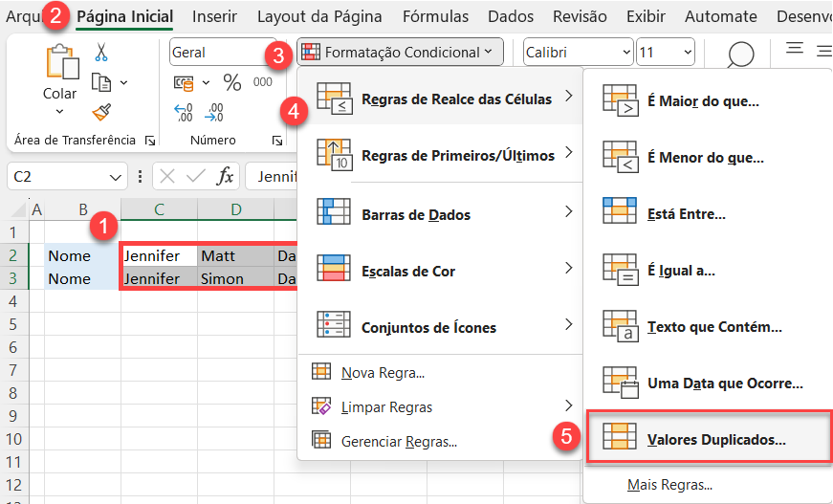
Task: Switch to the Exibir tab
Action: [x=646, y=16]
